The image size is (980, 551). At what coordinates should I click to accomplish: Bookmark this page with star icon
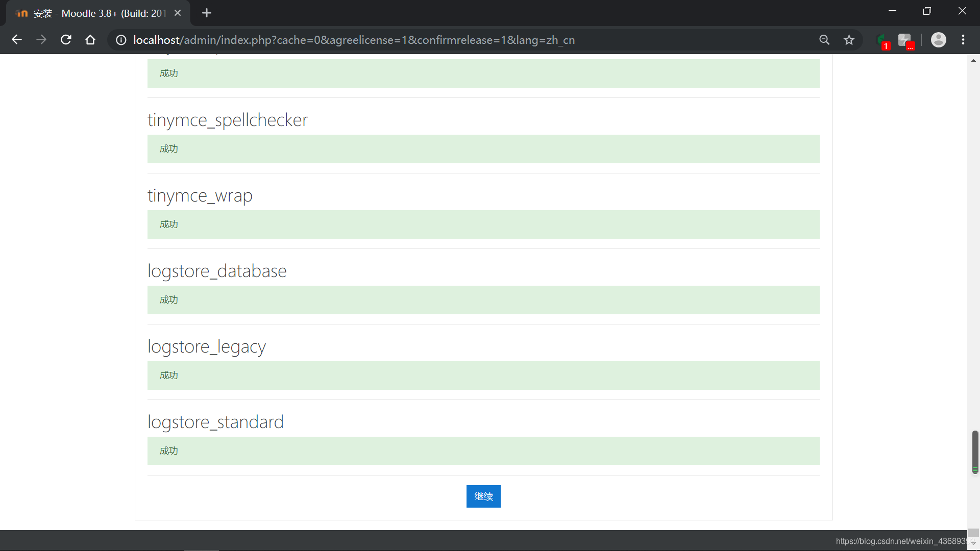pos(849,40)
